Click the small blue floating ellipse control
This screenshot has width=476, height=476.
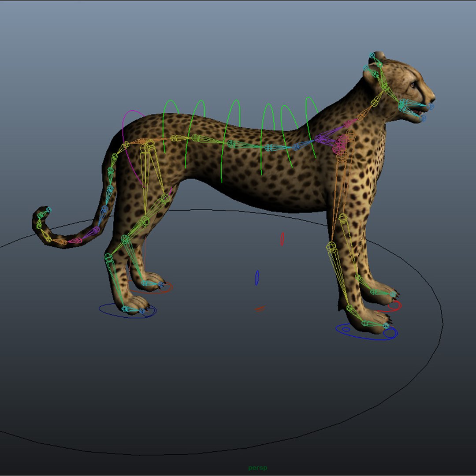[x=257, y=278]
